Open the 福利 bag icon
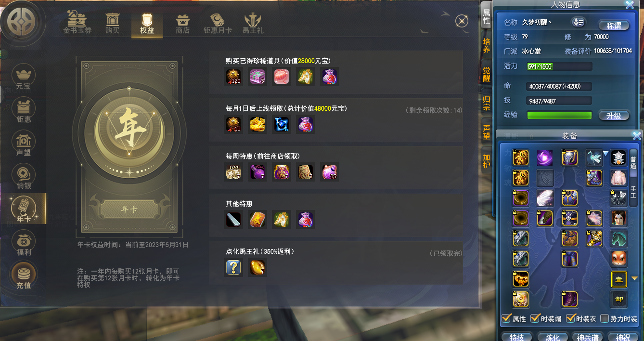This screenshot has height=341, width=644. 24,244
